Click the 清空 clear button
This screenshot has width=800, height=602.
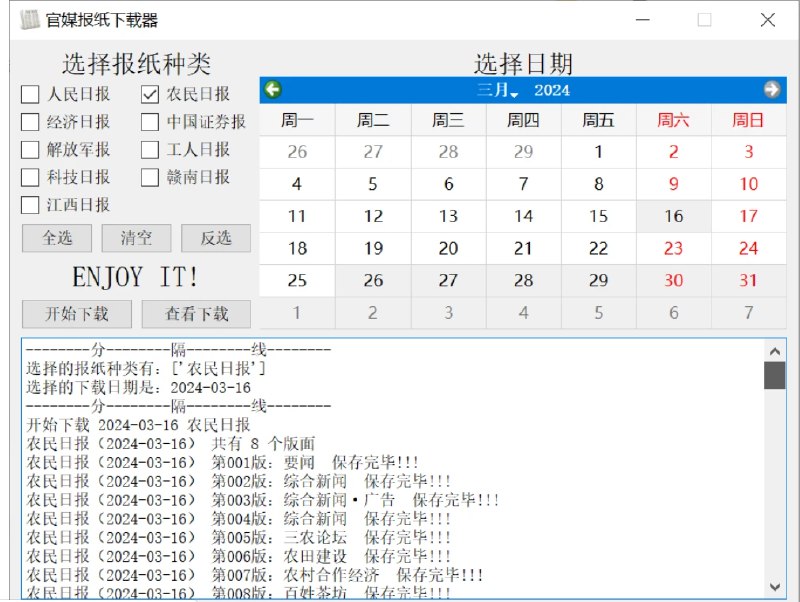(136, 238)
